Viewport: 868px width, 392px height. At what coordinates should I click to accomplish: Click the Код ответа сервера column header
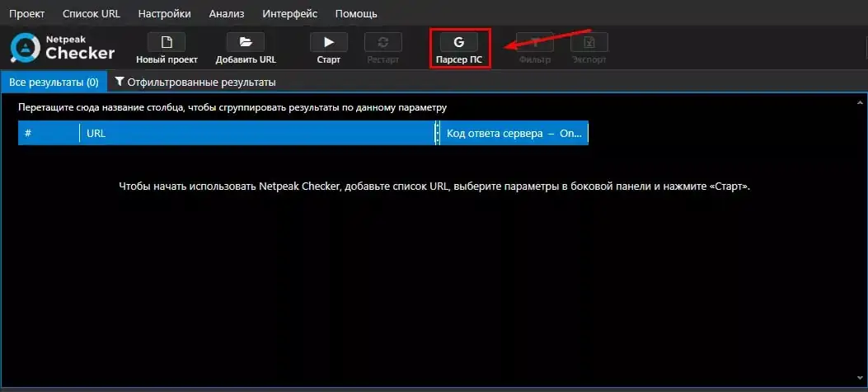click(x=514, y=134)
